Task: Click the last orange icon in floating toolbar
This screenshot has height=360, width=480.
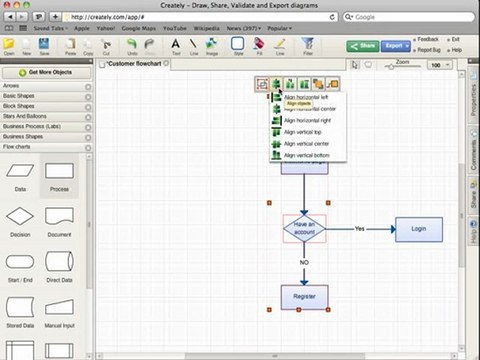Action: [332, 84]
